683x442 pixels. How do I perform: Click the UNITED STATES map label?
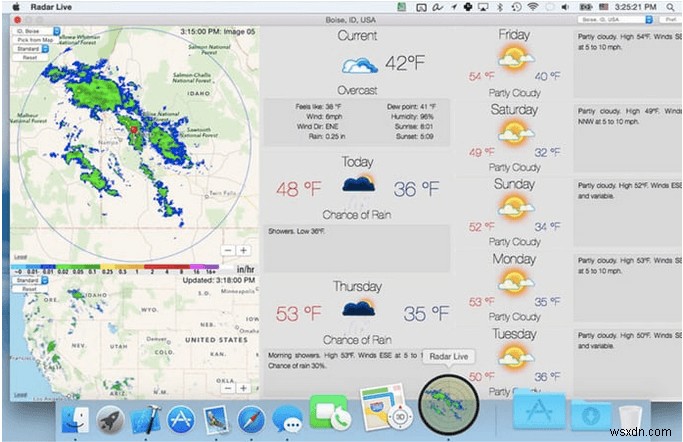click(216, 340)
